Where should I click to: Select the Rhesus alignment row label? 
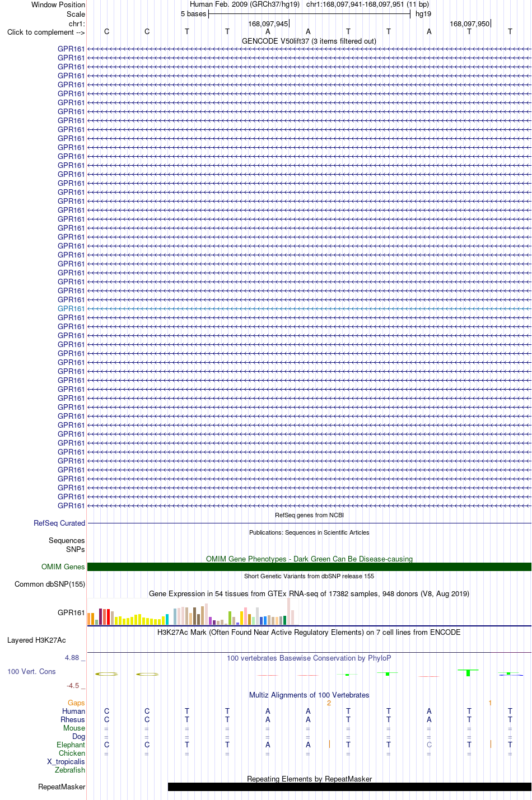[73, 719]
